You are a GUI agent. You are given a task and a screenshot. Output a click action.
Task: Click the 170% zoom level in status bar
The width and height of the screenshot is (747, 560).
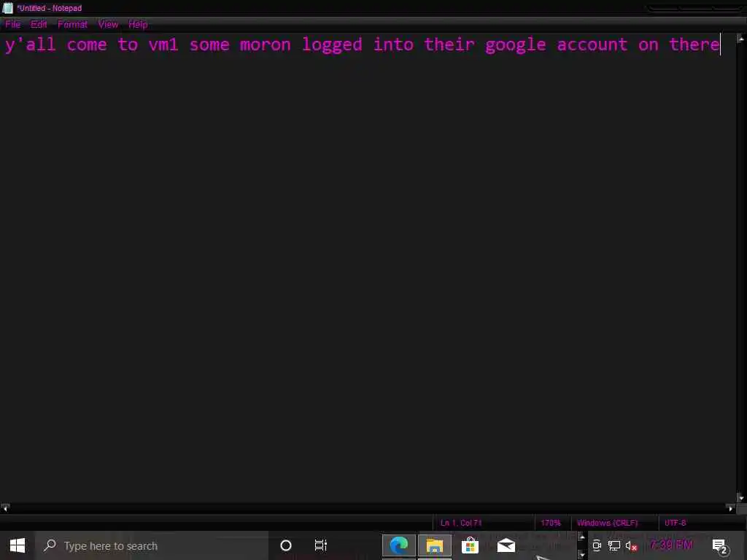pyautogui.click(x=551, y=522)
